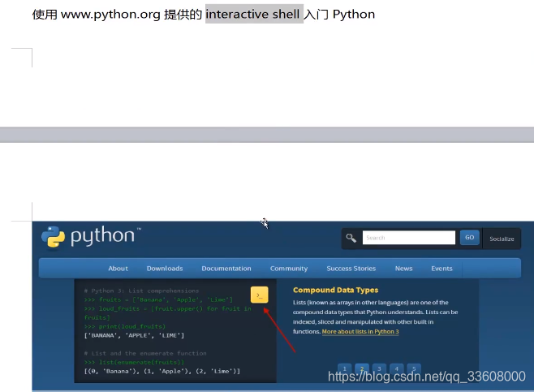Open the Documentation menu item
Image resolution: width=534 pixels, height=392 pixels.
(x=226, y=269)
